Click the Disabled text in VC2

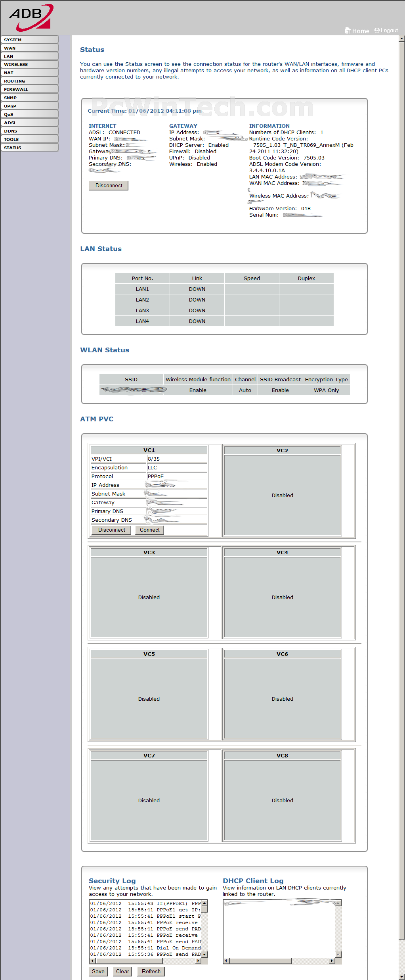coord(283,496)
